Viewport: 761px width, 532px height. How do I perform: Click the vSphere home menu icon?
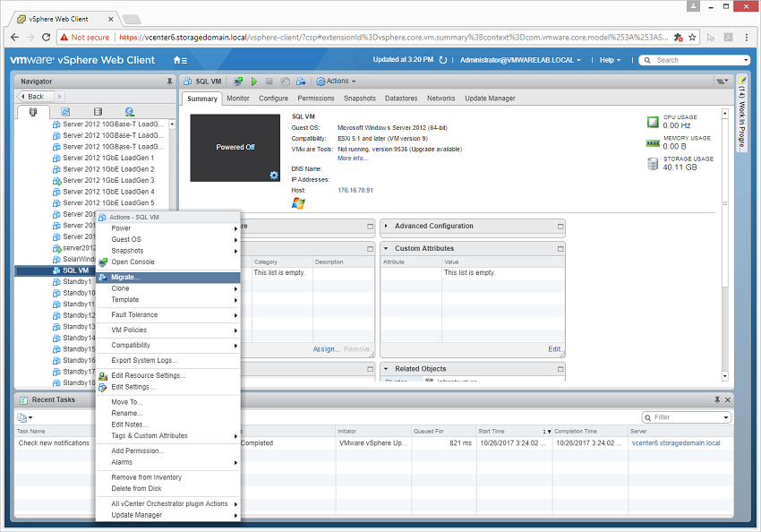point(180,60)
